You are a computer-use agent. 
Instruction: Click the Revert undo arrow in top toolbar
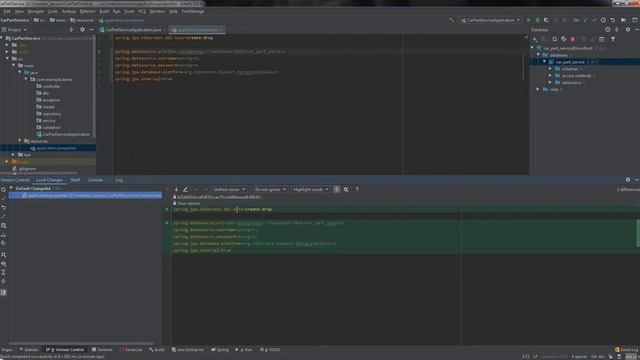pos(612,20)
